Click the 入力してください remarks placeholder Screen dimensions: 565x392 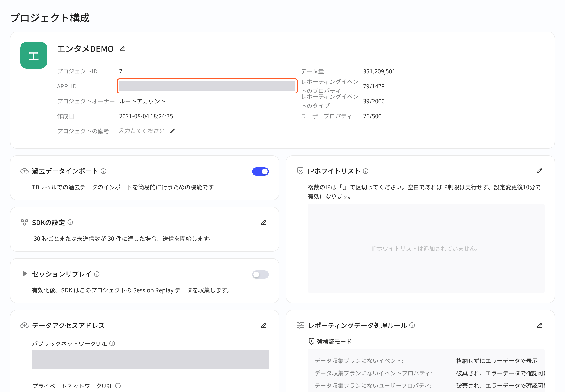pos(141,131)
